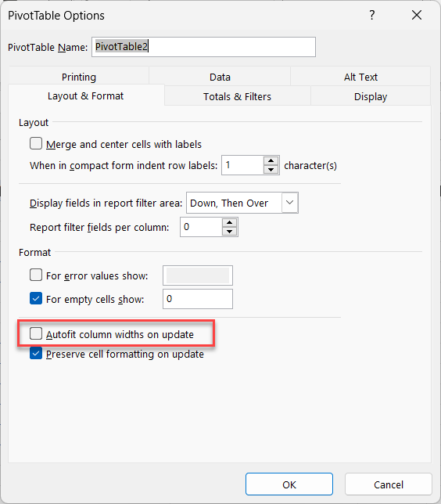Viewport: 441px width, 504px height.
Task: Open the Alt Text tab
Action: 360,77
